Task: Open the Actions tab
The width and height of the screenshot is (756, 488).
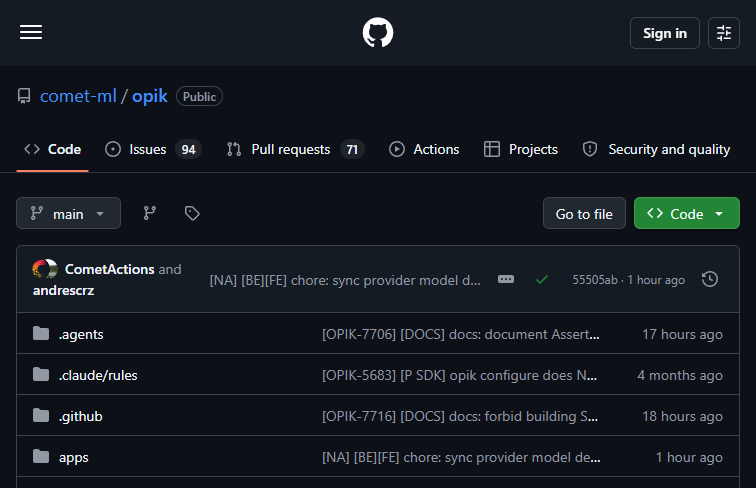Action: click(424, 149)
